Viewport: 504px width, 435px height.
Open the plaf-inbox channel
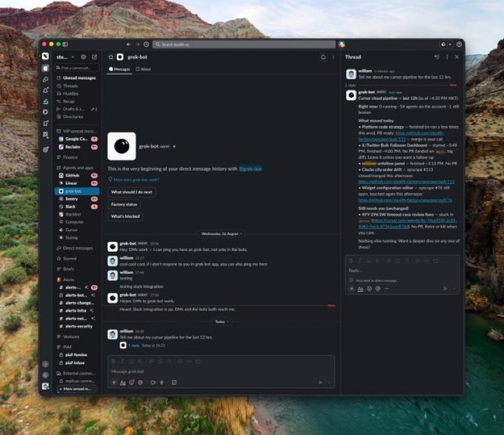click(x=77, y=363)
